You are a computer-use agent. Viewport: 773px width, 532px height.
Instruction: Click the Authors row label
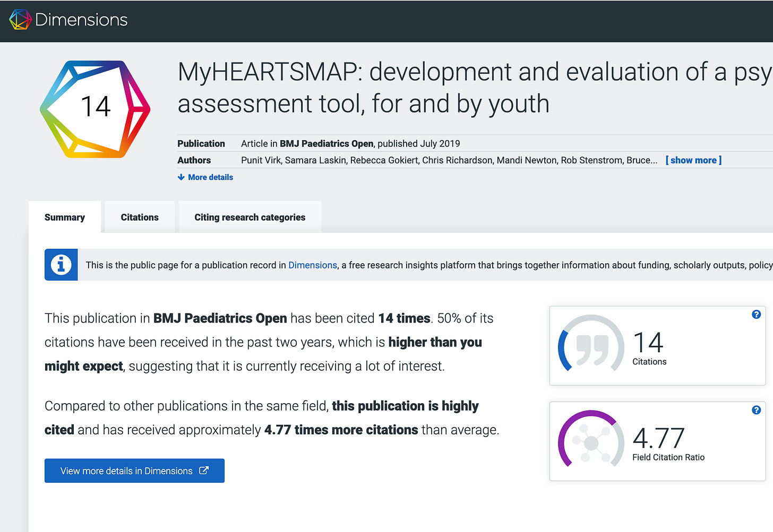(194, 160)
